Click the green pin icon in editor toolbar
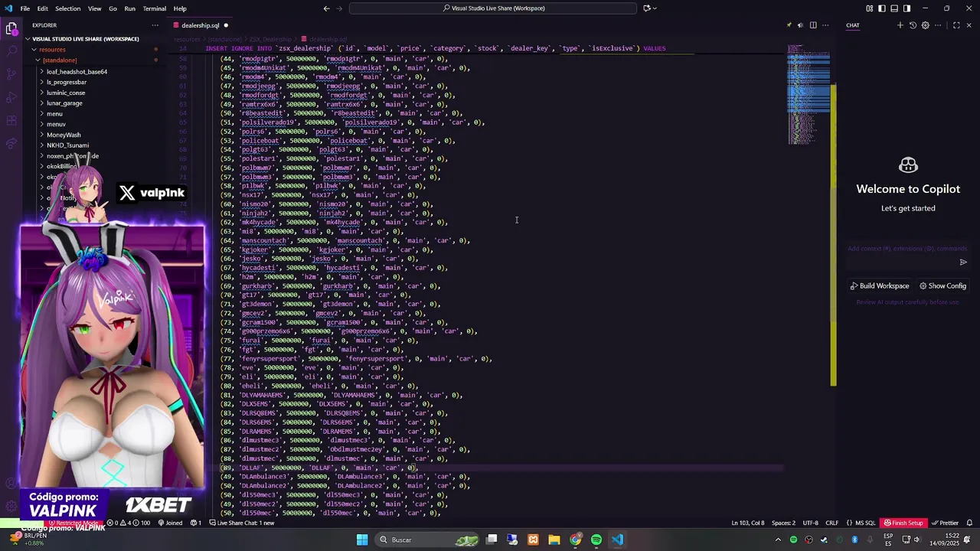 tap(789, 25)
